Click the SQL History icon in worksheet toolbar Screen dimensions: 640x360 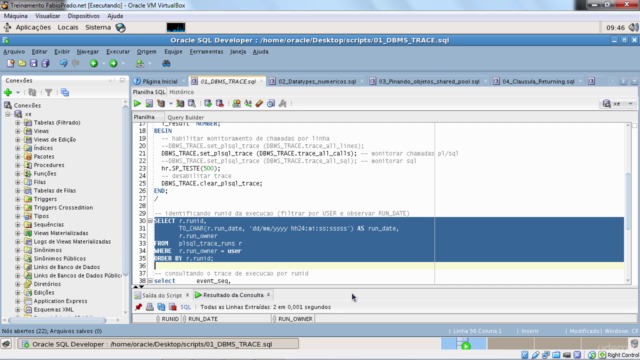click(271, 104)
